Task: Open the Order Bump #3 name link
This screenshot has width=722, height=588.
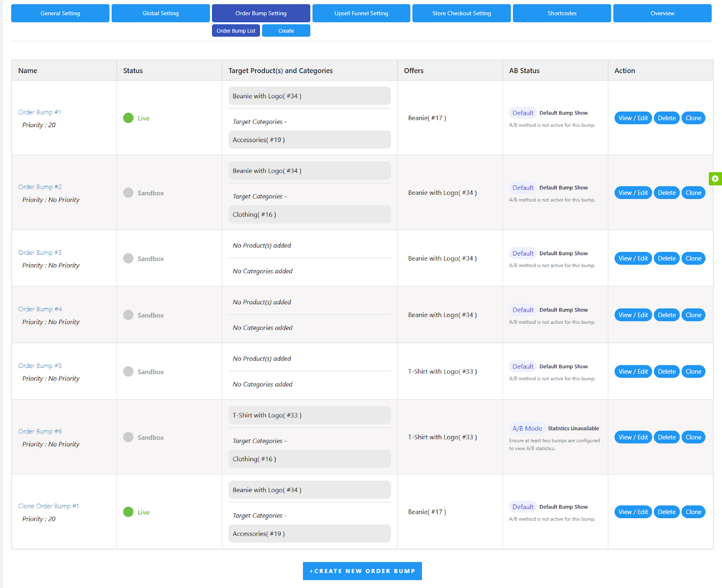Action: [x=40, y=252]
